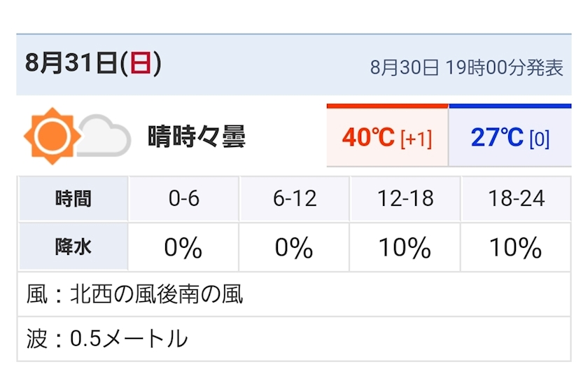Click the 晴時々曇 forecast text
This screenshot has height=374, width=588.
tap(197, 137)
